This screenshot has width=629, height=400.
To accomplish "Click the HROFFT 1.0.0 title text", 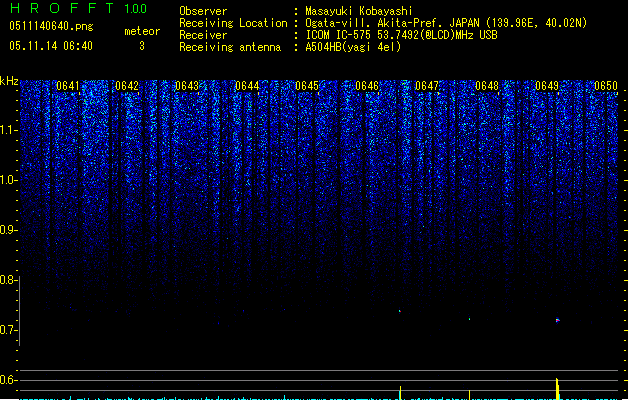I will click(78, 8).
